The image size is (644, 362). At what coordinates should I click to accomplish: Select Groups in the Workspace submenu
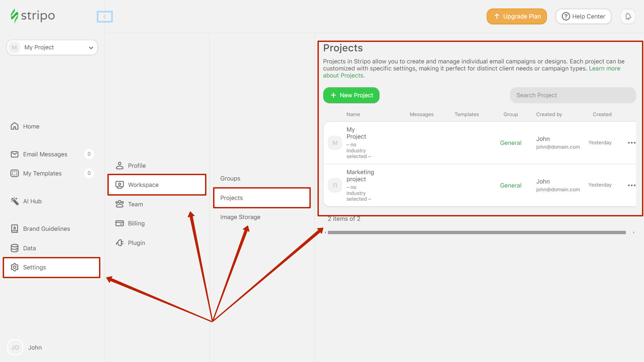[230, 178]
